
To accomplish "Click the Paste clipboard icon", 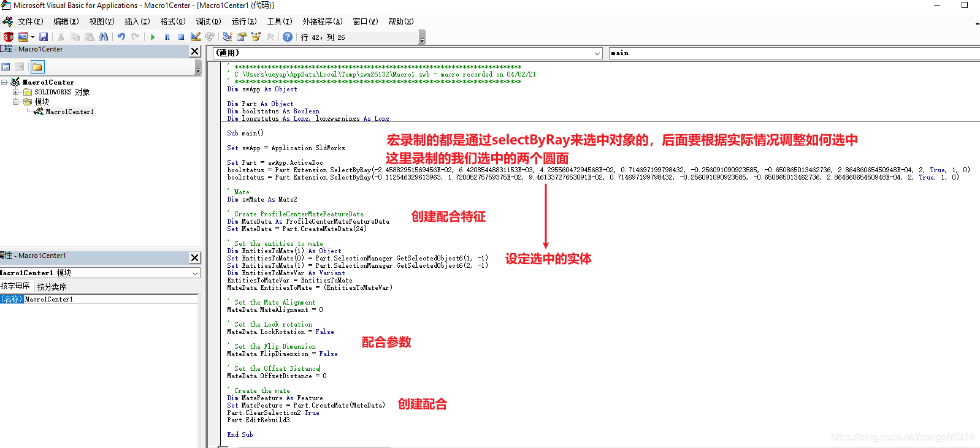I will pos(89,37).
